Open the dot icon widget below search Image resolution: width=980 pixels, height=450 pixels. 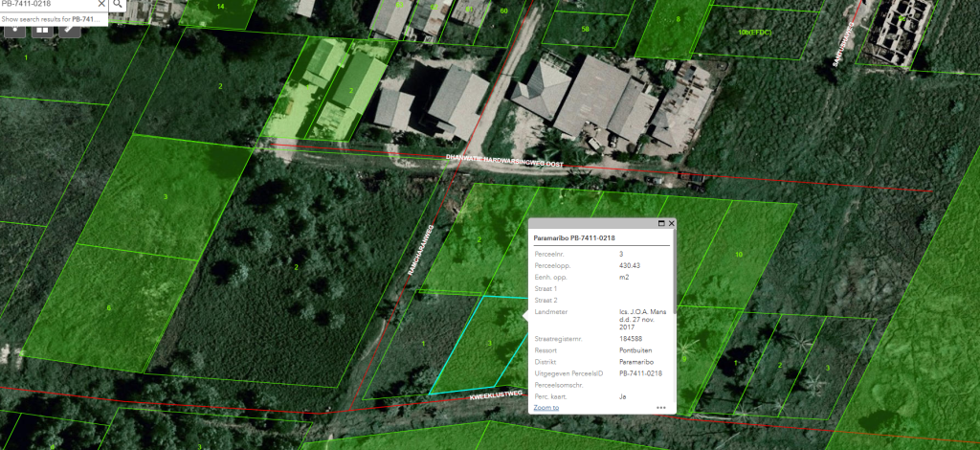point(15,28)
